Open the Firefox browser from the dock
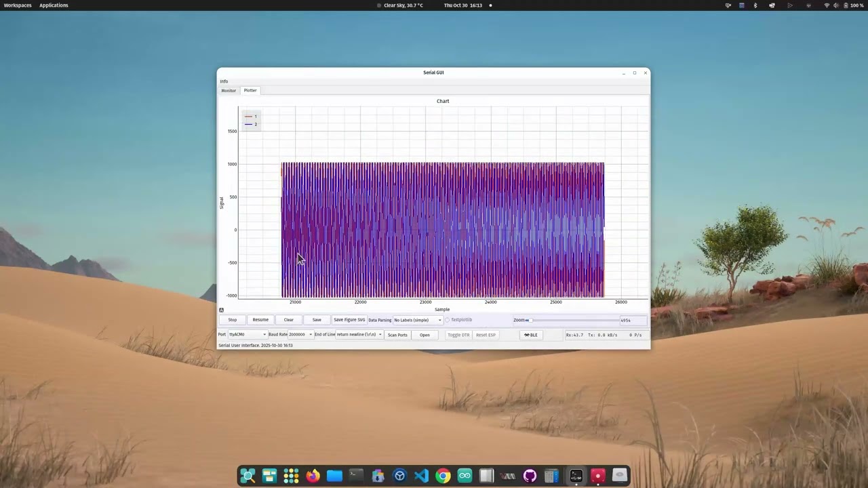 coord(313,476)
